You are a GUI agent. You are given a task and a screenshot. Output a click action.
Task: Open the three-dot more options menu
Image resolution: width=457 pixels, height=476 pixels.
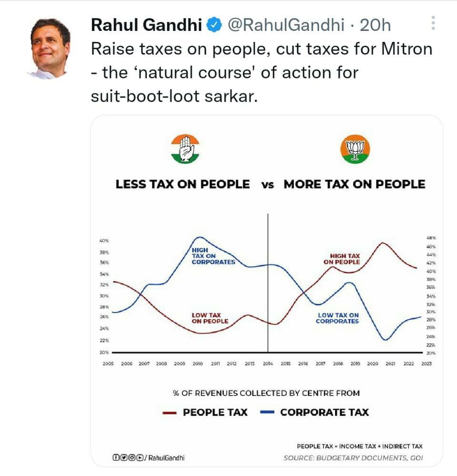[x=433, y=23]
